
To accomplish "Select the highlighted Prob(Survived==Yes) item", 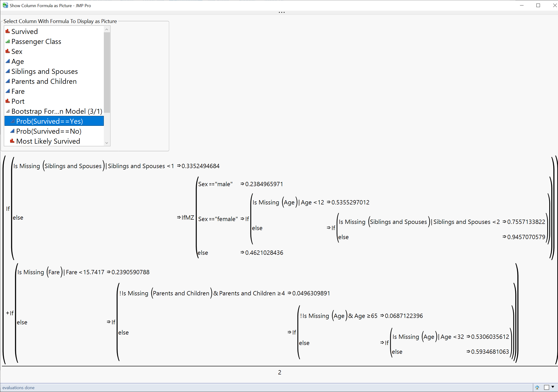I will pyautogui.click(x=49, y=121).
